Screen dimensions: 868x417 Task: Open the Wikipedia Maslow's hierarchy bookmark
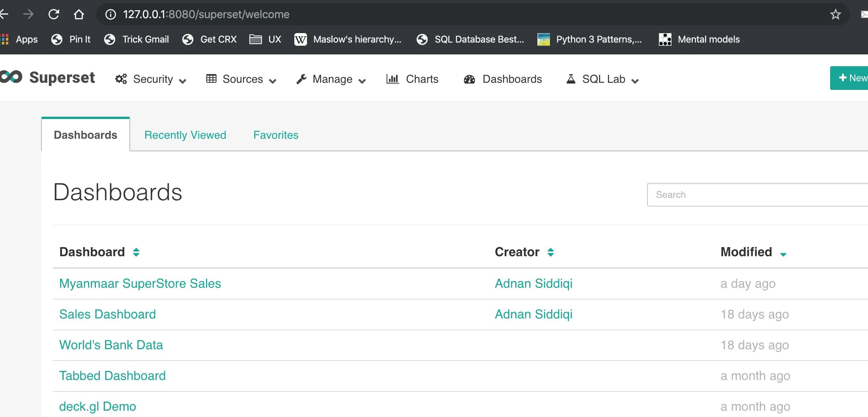click(347, 39)
